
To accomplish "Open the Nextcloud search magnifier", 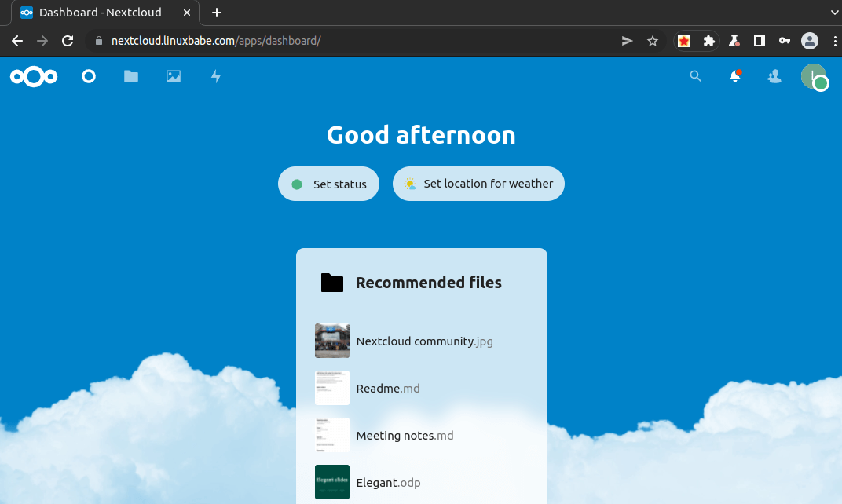I will [x=695, y=76].
